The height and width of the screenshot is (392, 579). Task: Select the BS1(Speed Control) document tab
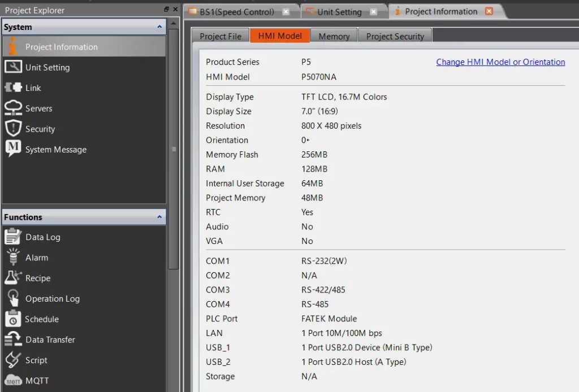coord(236,12)
